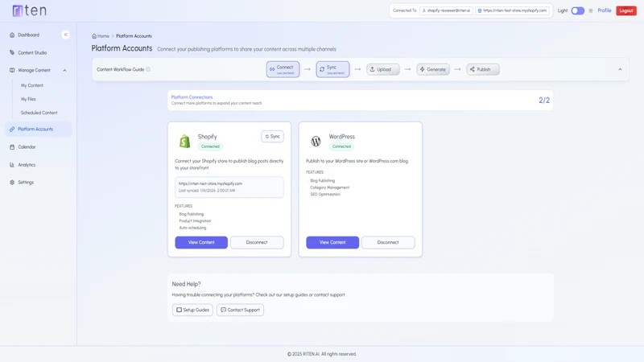Screen dimensions: 644x362
Task: Click the Shopify logo icon
Action: (185, 142)
